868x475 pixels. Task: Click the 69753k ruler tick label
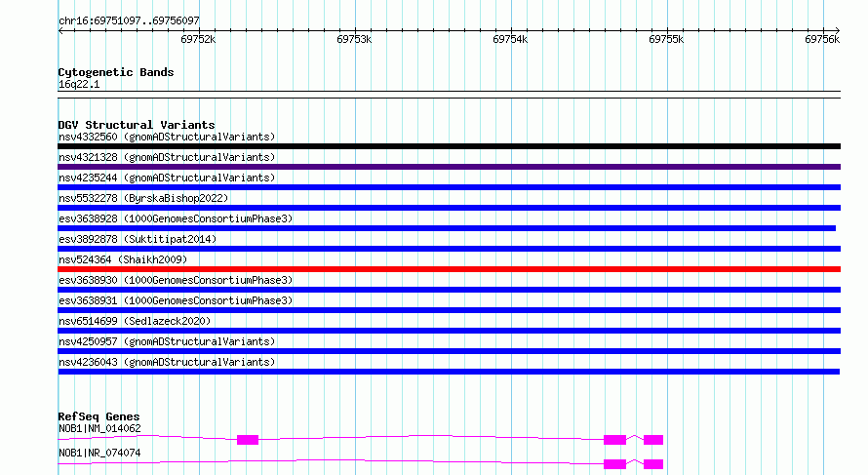[354, 40]
